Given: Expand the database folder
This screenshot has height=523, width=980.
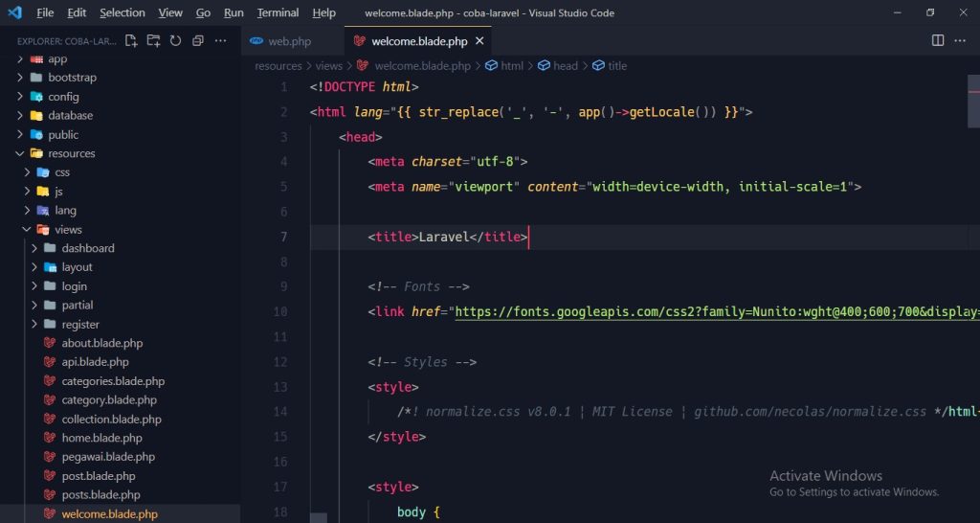Looking at the screenshot, I should coord(70,115).
